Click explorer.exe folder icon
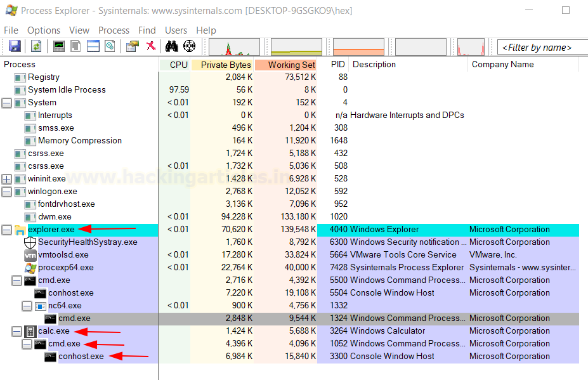Screen dimensions: 588x380 point(20,230)
